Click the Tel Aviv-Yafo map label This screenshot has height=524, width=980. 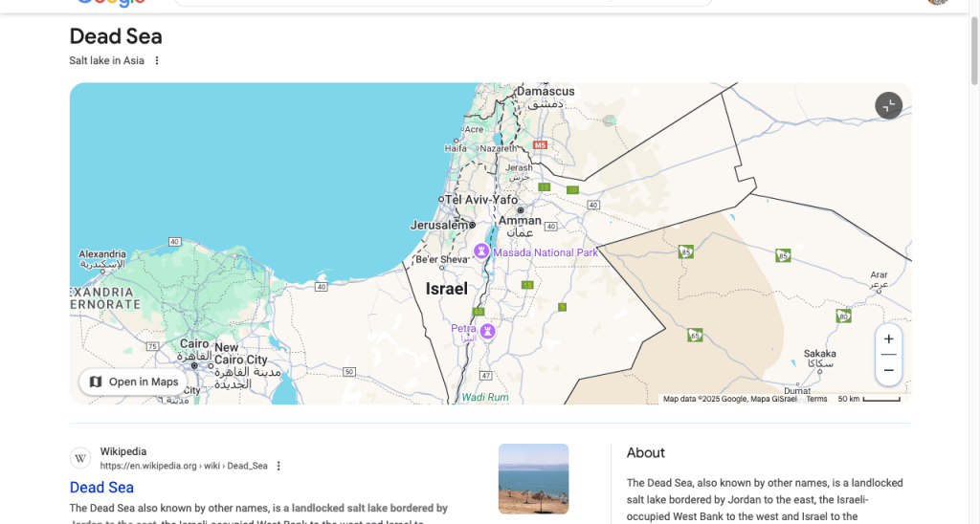[480, 200]
